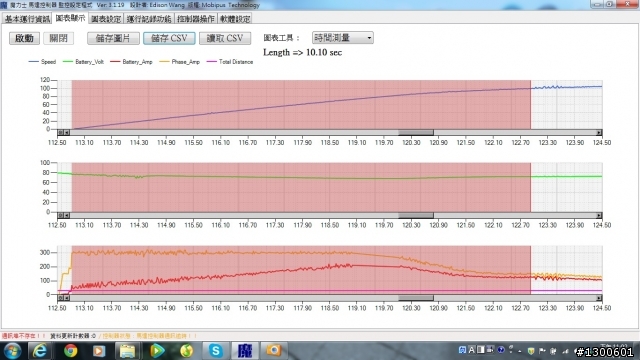The height and width of the screenshot is (360, 640).
Task: Click the red status text in status bar
Action: coord(23,336)
